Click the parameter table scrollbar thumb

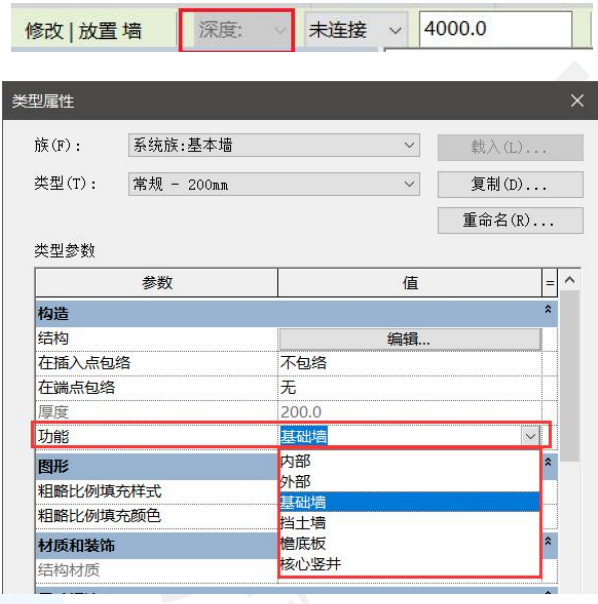tap(569, 376)
